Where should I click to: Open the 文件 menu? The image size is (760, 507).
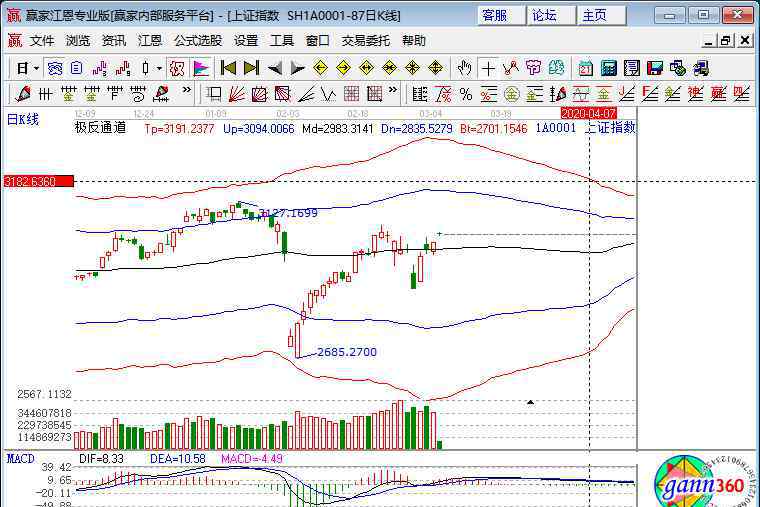(x=42, y=41)
